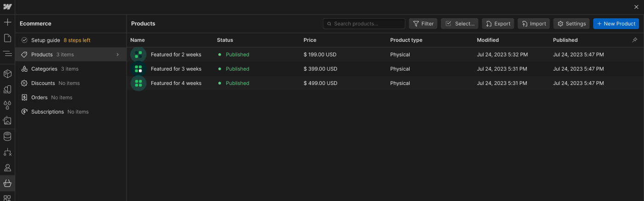The height and width of the screenshot is (201, 644).
Task: Open the Apps grid icon
Action: click(x=7, y=198)
